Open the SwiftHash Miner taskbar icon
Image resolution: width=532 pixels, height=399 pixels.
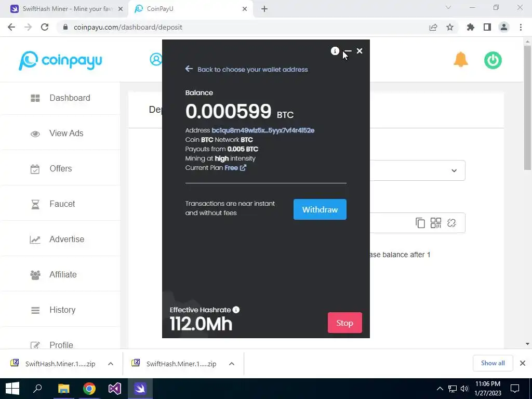[140, 389]
